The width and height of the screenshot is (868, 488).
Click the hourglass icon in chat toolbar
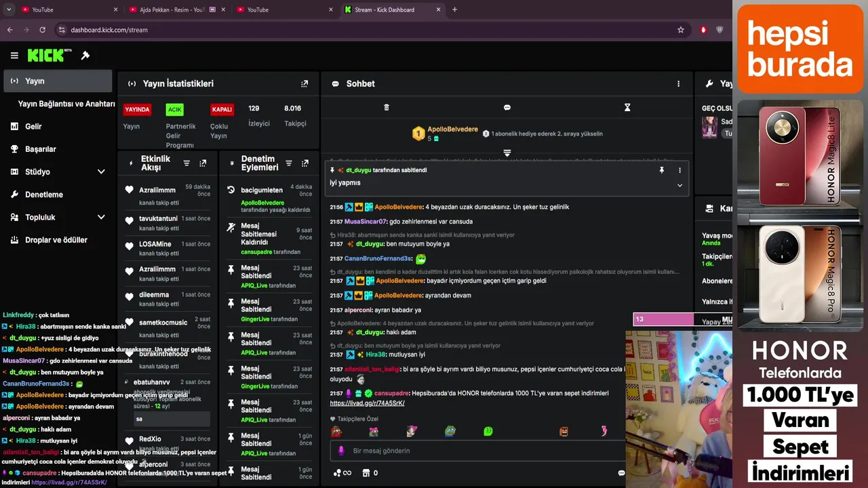pyautogui.click(x=627, y=108)
